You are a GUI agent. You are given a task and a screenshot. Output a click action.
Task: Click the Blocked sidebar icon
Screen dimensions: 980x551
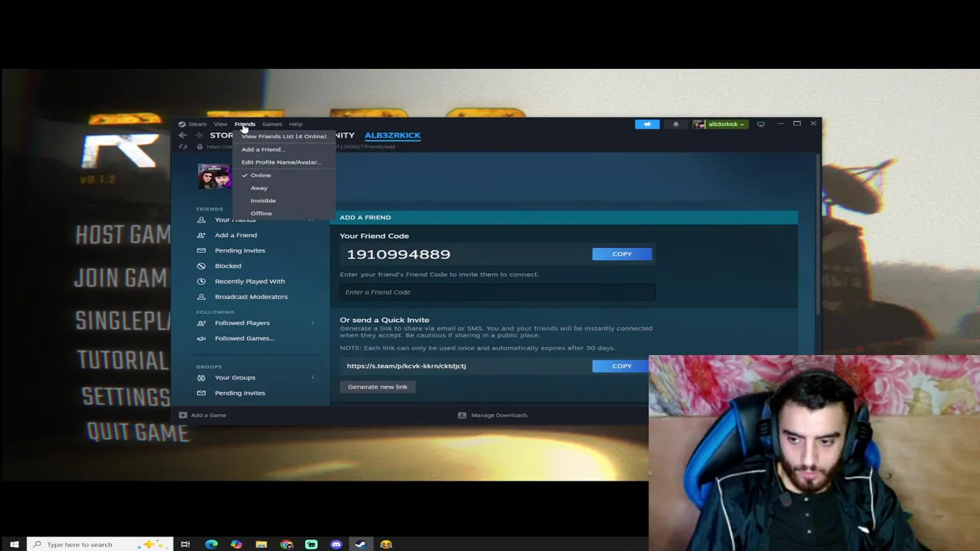click(x=201, y=266)
